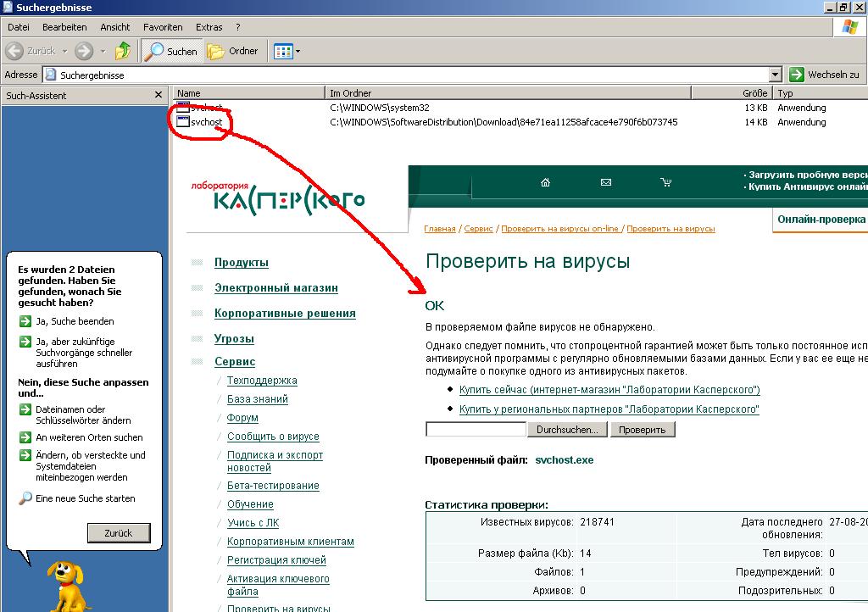Viewport: 868px width, 612px height.
Task: Open the Главная breadcrumb link
Action: [x=440, y=229]
